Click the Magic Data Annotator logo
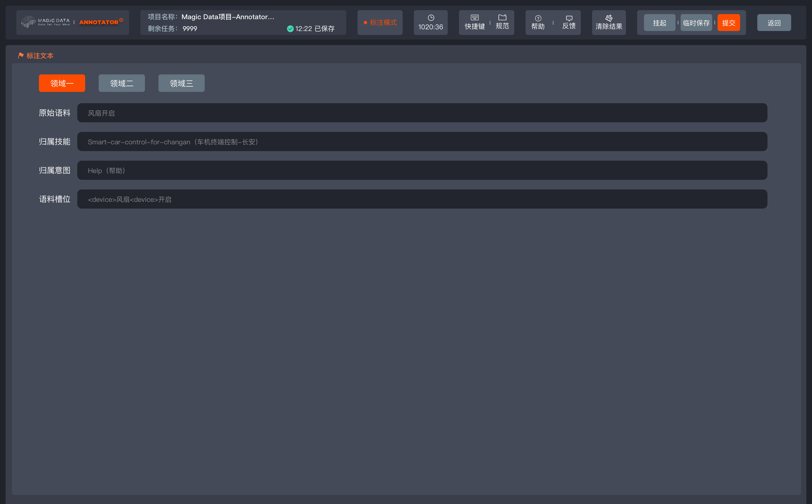The height and width of the screenshot is (504, 812). click(73, 22)
